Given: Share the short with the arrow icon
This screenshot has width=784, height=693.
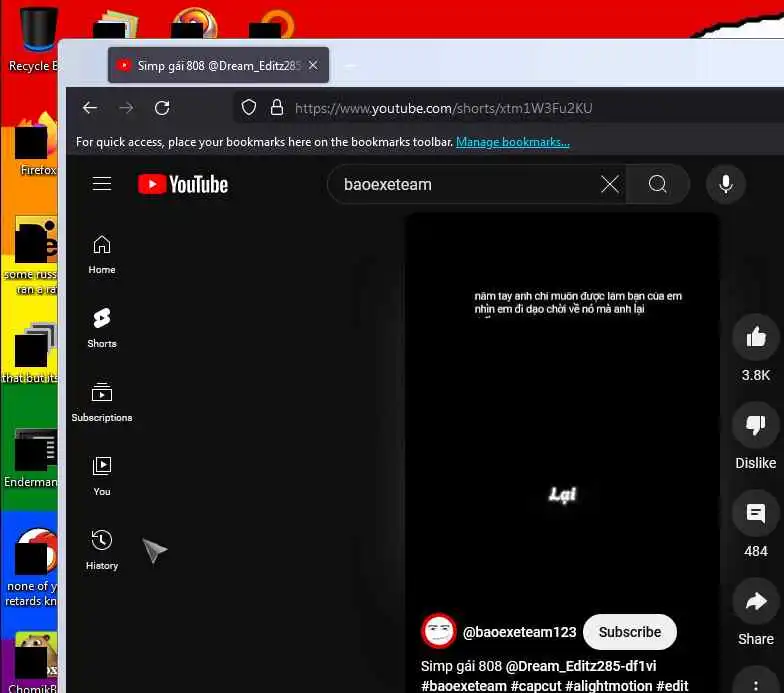Looking at the screenshot, I should point(756,601).
